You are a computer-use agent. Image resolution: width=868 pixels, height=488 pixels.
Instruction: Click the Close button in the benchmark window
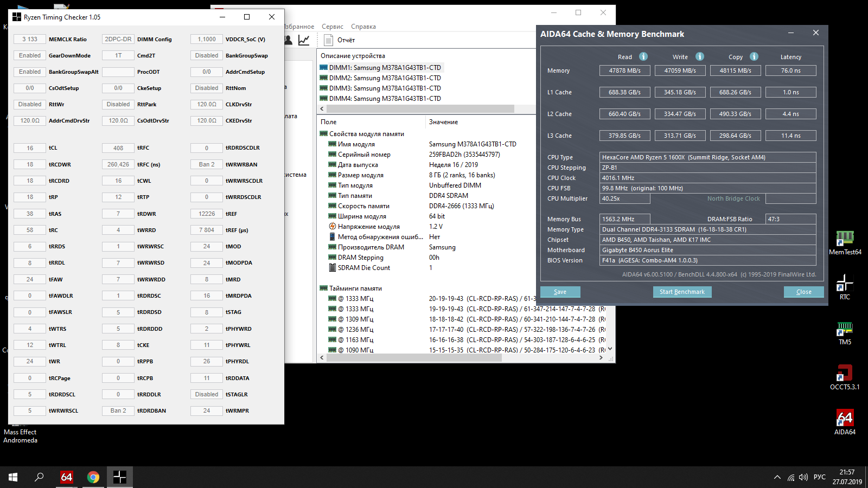804,292
